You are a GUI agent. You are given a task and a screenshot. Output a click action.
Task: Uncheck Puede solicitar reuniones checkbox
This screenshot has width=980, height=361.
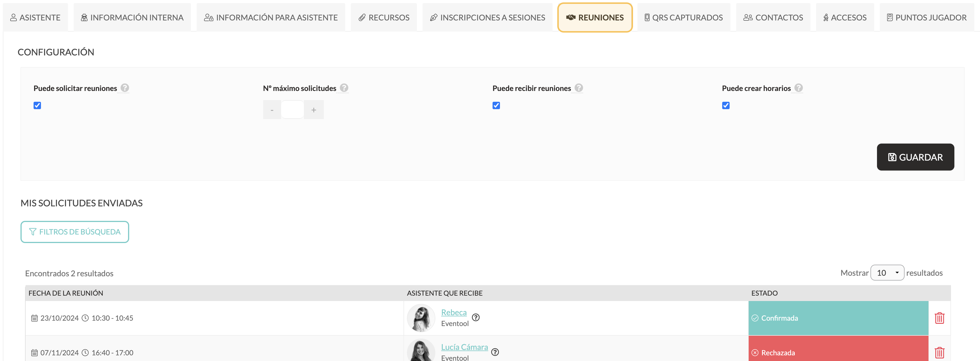37,105
